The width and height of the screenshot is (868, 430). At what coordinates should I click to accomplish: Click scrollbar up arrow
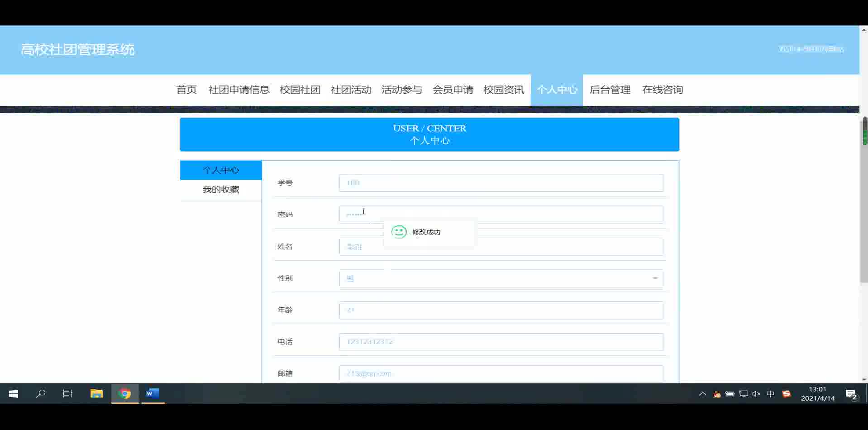(x=864, y=29)
